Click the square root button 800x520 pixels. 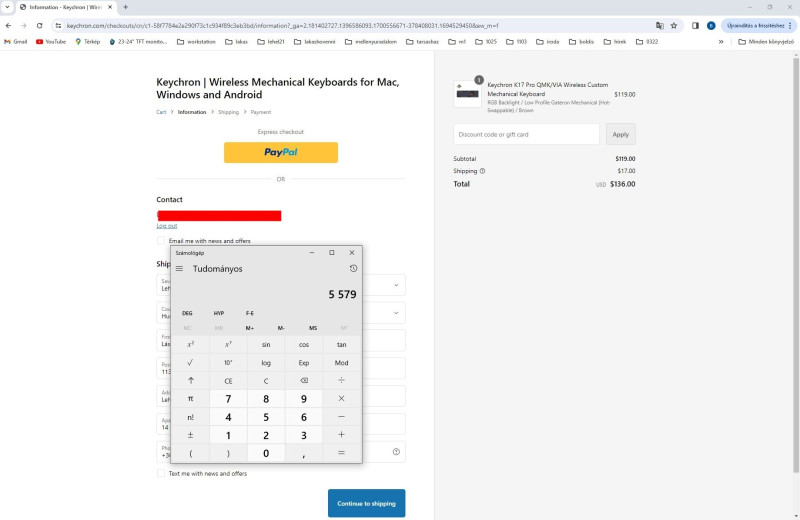click(x=190, y=362)
